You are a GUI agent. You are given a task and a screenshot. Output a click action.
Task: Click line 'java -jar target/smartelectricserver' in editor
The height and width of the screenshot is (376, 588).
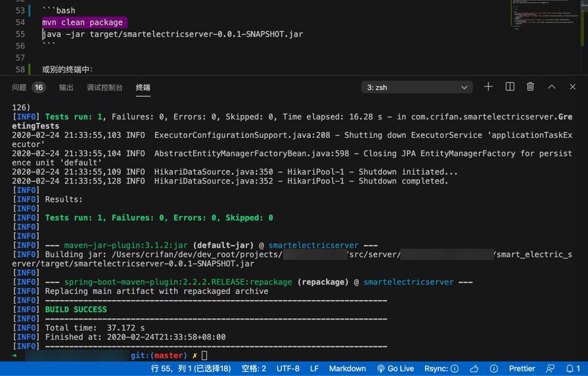[x=173, y=34]
